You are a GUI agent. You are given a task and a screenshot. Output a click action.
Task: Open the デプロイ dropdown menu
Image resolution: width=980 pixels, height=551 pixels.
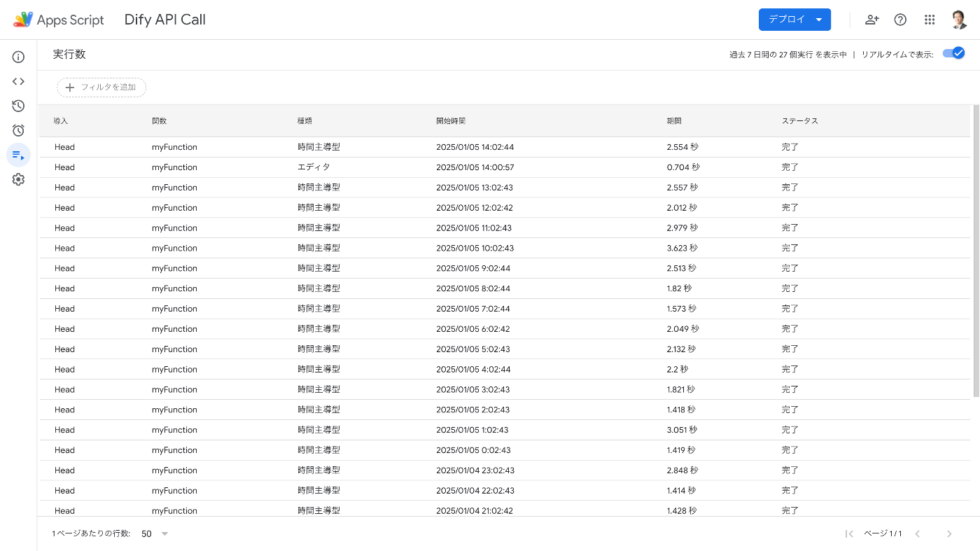point(794,19)
